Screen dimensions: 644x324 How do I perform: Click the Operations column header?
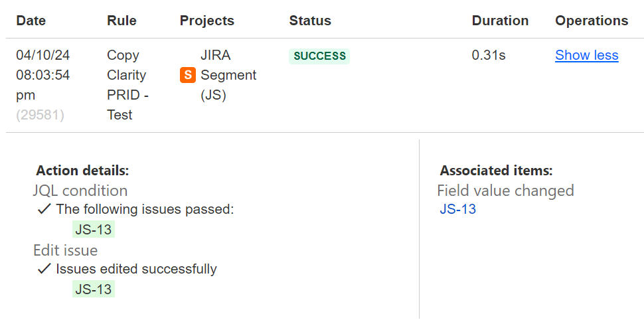coord(592,21)
